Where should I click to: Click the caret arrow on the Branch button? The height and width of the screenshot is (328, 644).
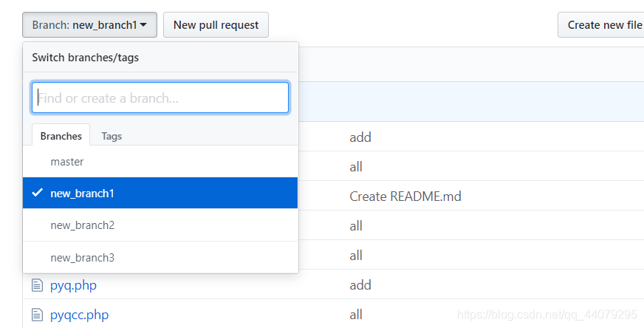[143, 25]
